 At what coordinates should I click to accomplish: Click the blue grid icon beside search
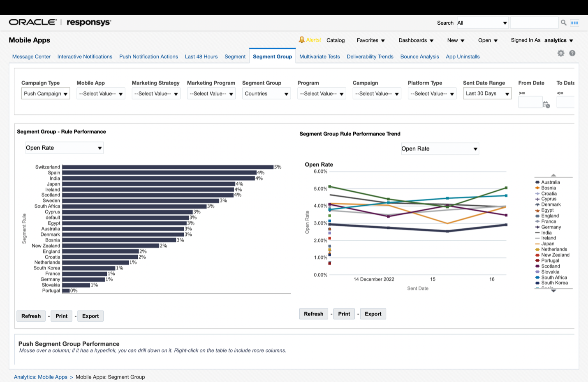574,23
